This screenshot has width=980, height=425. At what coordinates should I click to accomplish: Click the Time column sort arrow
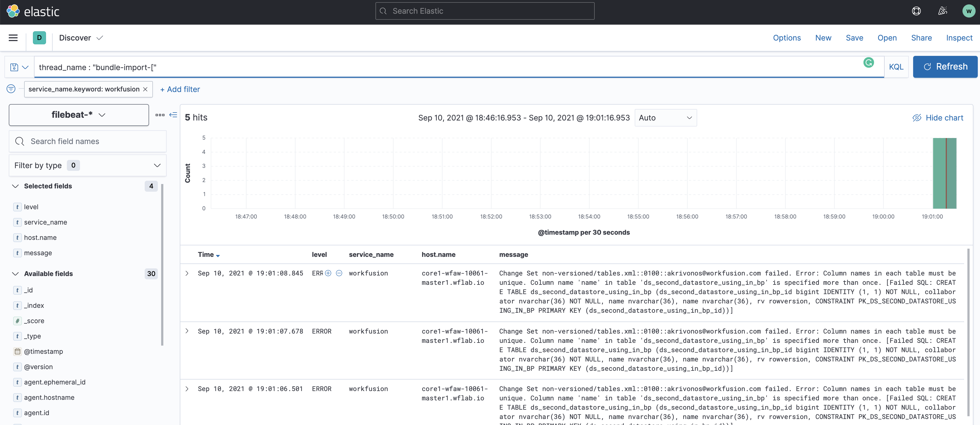click(218, 255)
